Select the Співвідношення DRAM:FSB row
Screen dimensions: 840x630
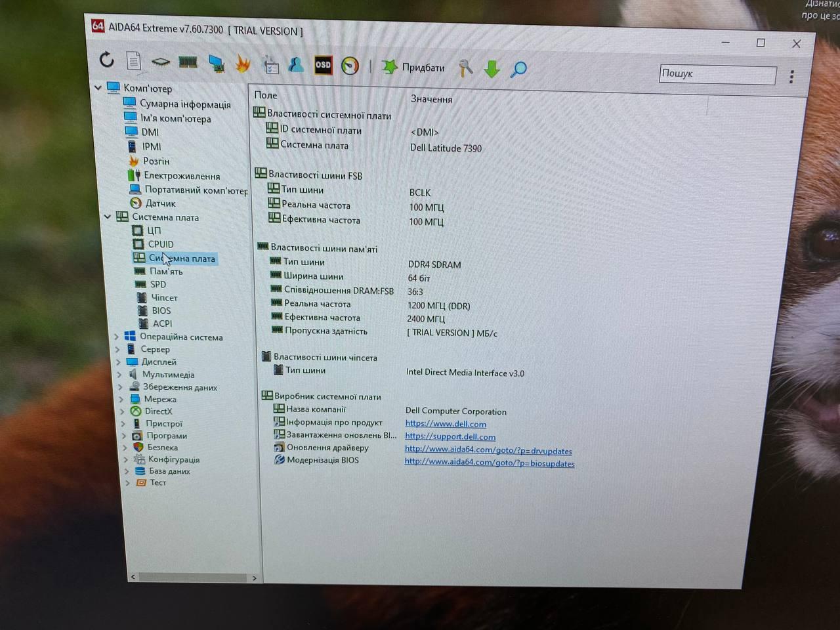point(339,290)
